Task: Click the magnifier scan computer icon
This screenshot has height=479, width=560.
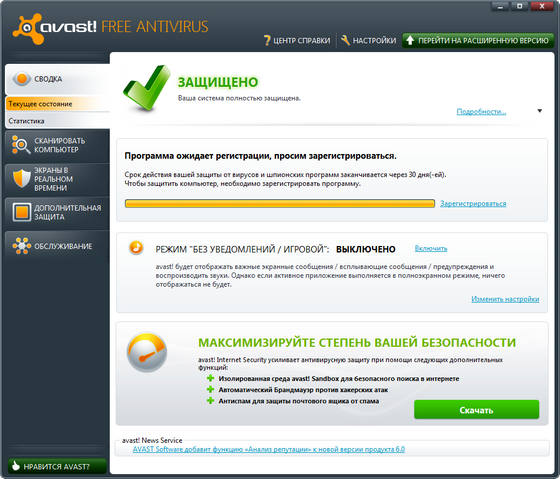Action: [20, 145]
